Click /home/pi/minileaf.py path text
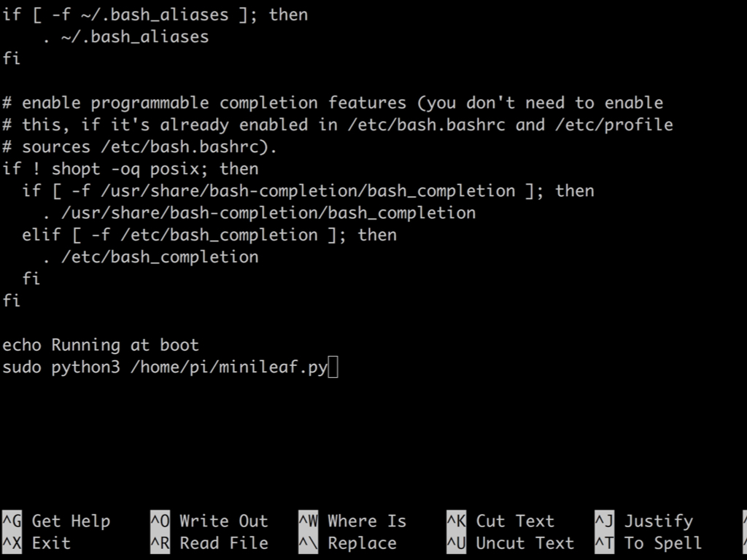Image resolution: width=747 pixels, height=560 pixels. click(x=229, y=367)
